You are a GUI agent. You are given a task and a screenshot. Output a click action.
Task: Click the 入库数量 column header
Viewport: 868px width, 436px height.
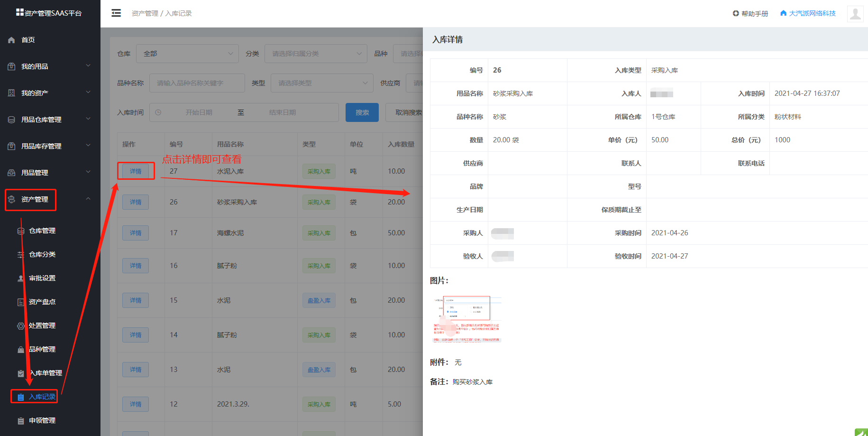click(401, 144)
